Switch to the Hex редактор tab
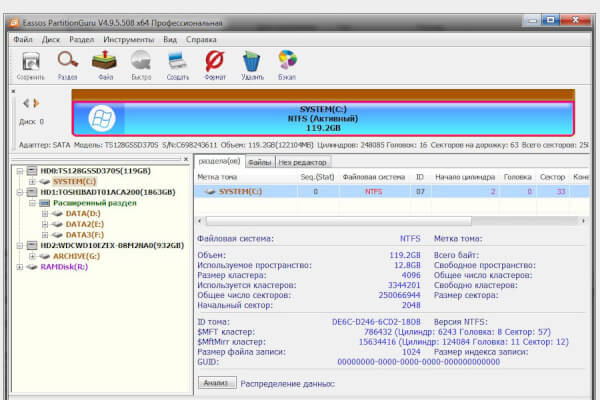This screenshot has height=400, width=600. [x=302, y=162]
